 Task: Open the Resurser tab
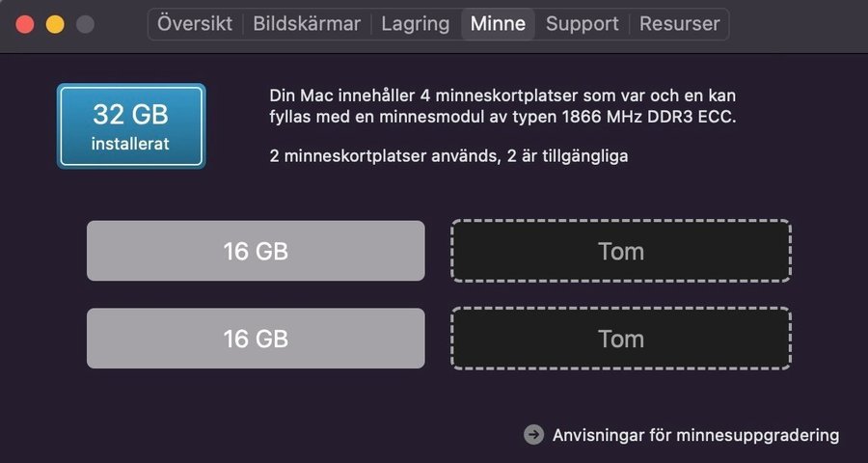pyautogui.click(x=679, y=24)
